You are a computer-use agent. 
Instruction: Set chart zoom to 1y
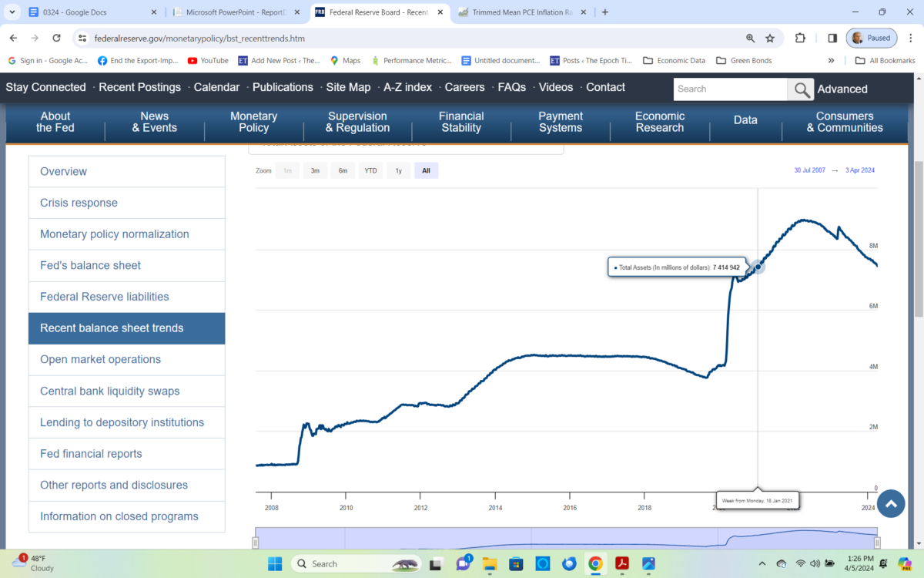(x=398, y=170)
